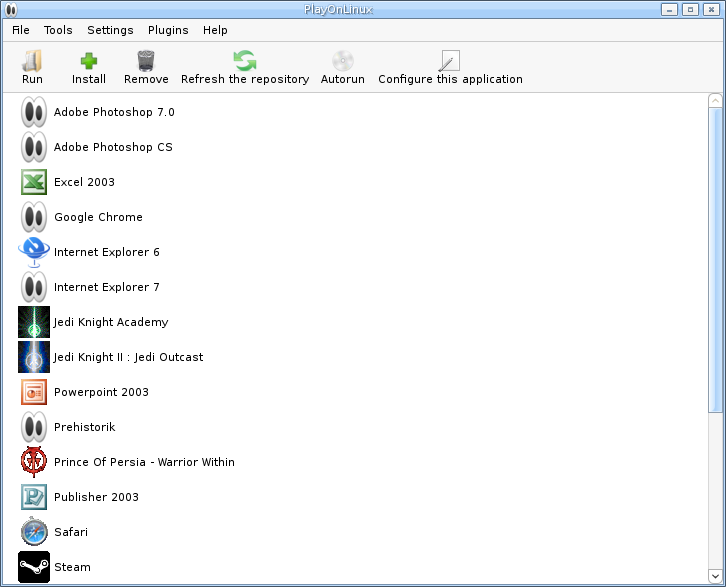726x587 pixels.
Task: Open the Help menu
Action: (215, 30)
